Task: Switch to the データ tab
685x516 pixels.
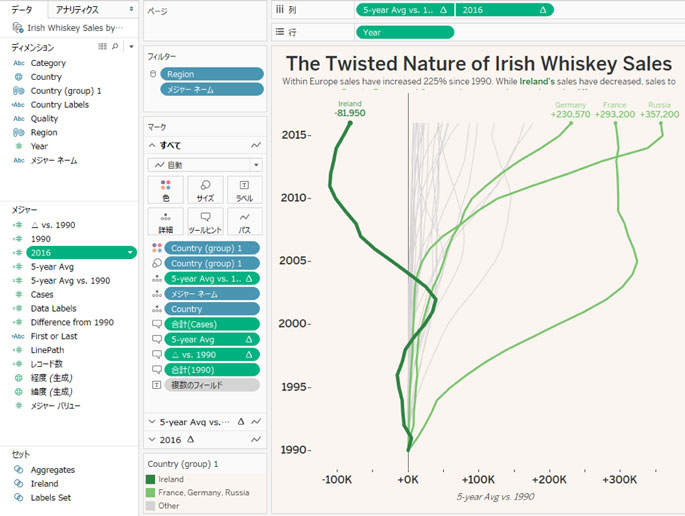Action: [x=23, y=8]
